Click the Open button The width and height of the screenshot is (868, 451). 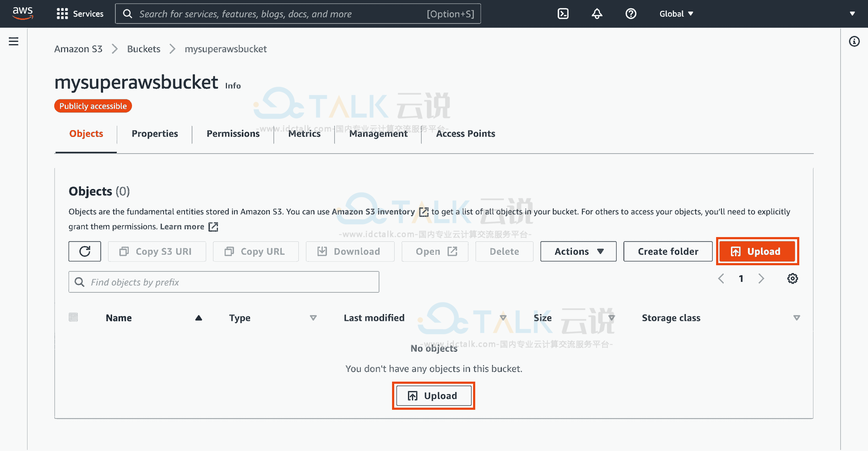[435, 251]
